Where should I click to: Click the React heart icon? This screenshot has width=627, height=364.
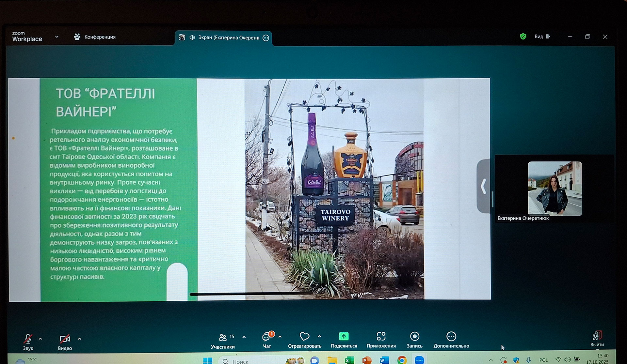click(304, 337)
